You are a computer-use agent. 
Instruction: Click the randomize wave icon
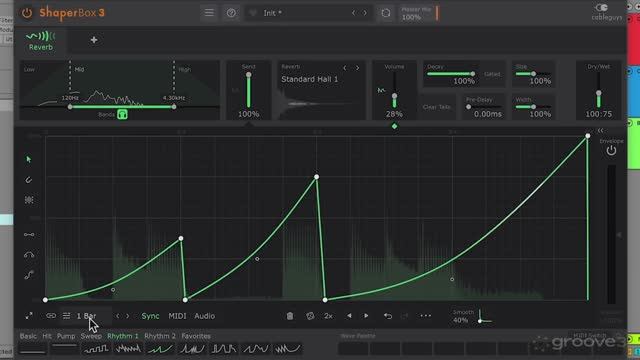tap(310, 316)
